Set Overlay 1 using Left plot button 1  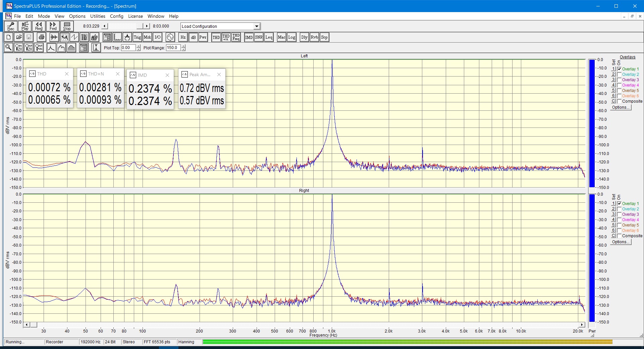point(613,69)
